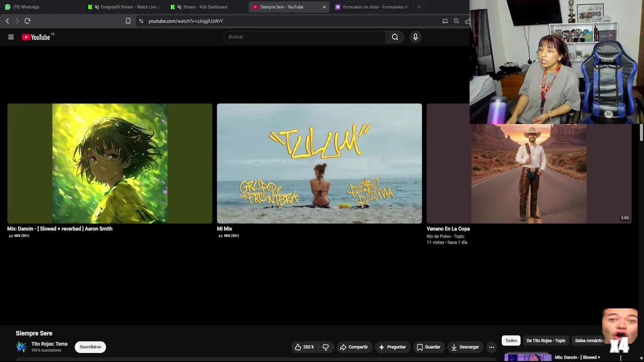Click the muted speaker on Stream Dashboard tab
The width and height of the screenshot is (644, 362).
(x=179, y=7)
